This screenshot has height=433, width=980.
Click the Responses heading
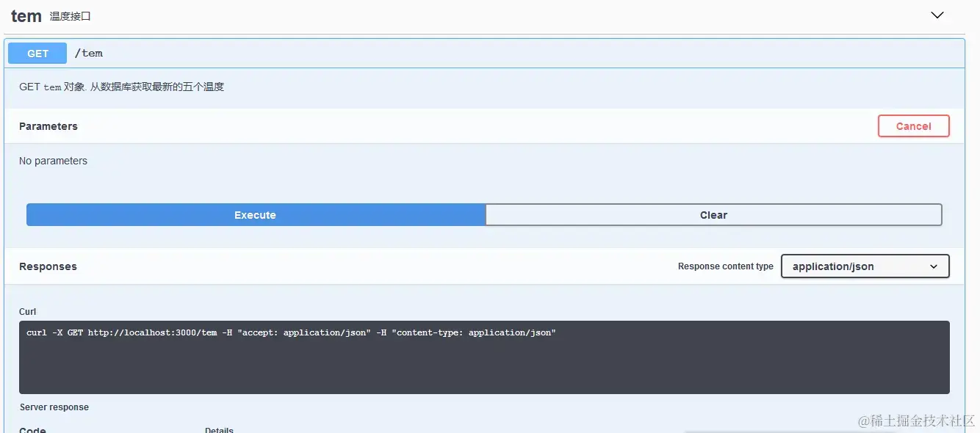(x=48, y=266)
